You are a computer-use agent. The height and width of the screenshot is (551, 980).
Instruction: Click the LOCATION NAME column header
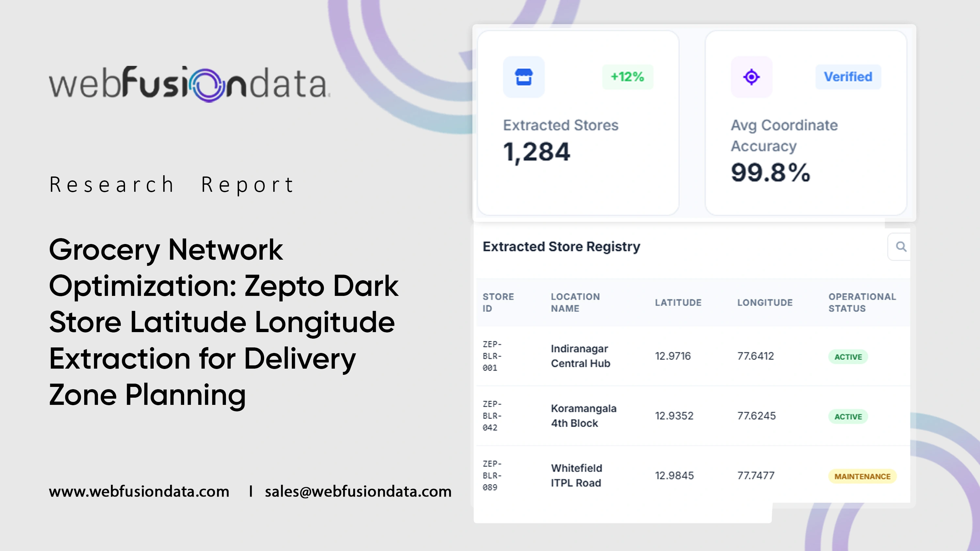click(575, 302)
